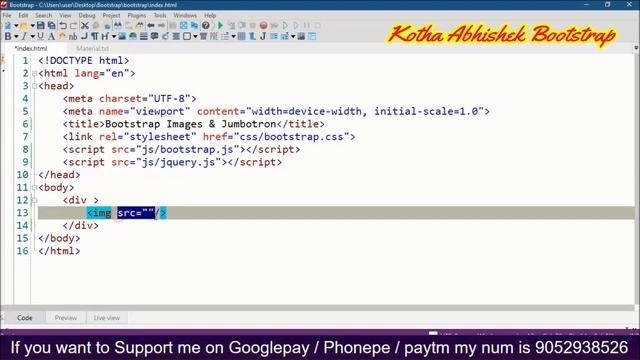Collapse the html tag fold marker

[35, 73]
